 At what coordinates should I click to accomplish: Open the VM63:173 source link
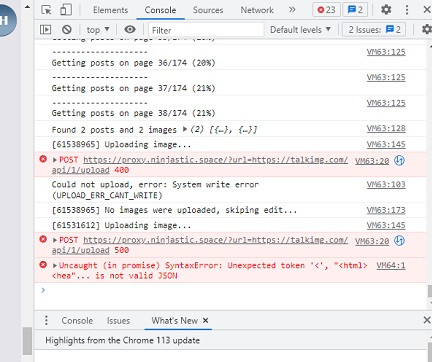pyautogui.click(x=386, y=210)
